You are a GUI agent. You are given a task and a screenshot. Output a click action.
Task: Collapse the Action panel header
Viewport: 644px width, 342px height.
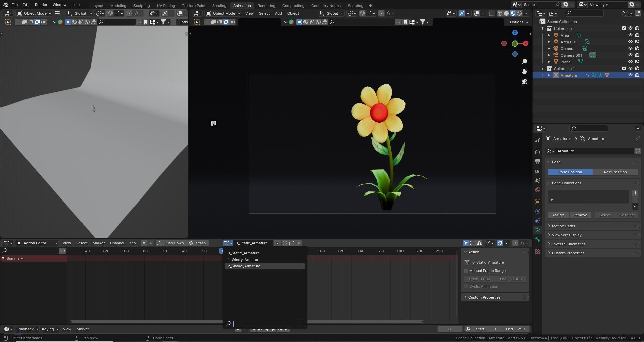(x=473, y=252)
